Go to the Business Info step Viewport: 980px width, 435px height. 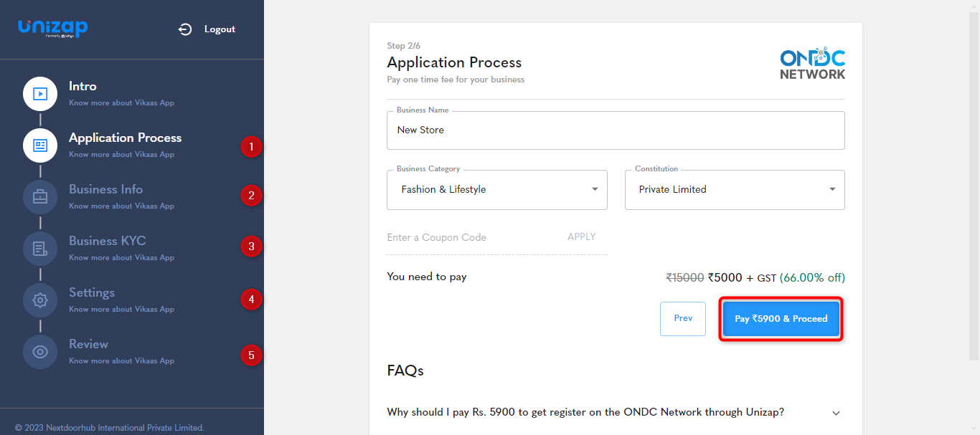coord(105,189)
